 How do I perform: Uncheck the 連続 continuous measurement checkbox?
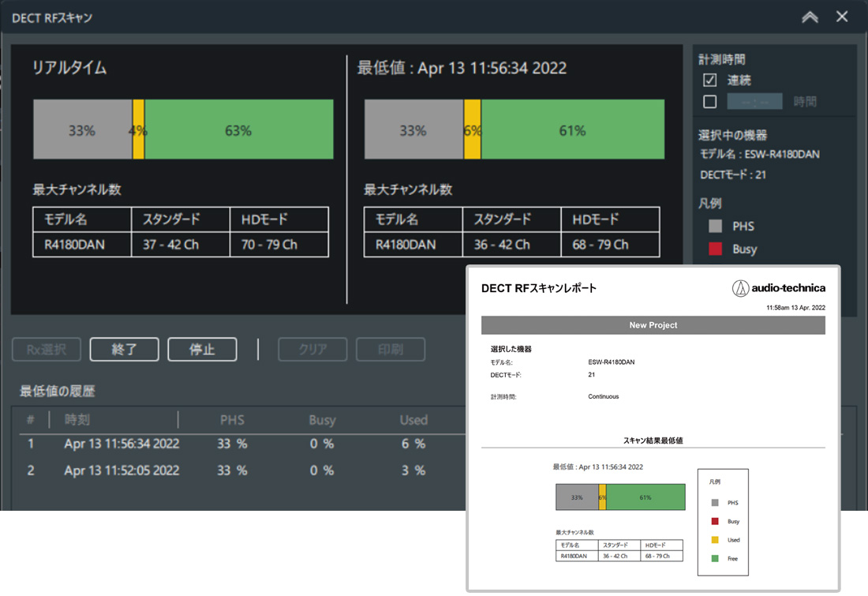tap(709, 81)
